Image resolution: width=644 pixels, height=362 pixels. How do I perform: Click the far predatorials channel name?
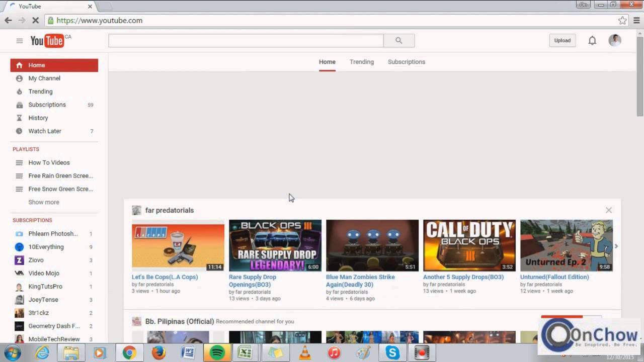tap(170, 210)
